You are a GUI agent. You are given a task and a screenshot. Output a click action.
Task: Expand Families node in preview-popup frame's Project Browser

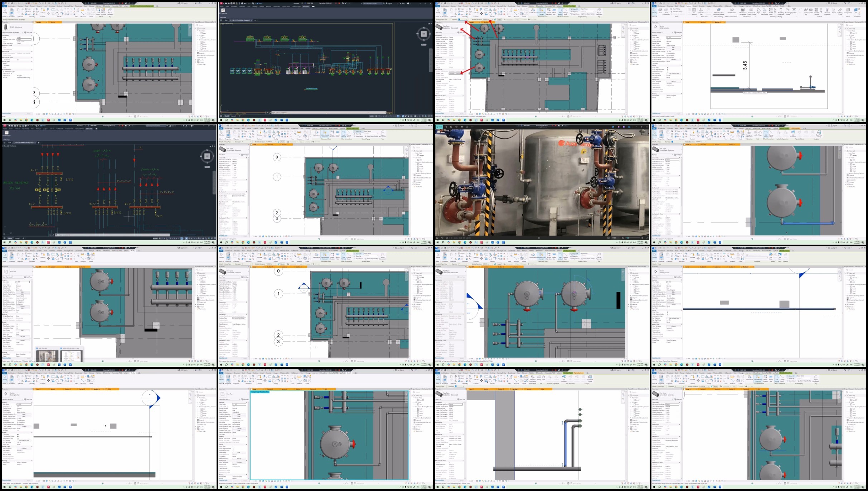[x=195, y=304]
